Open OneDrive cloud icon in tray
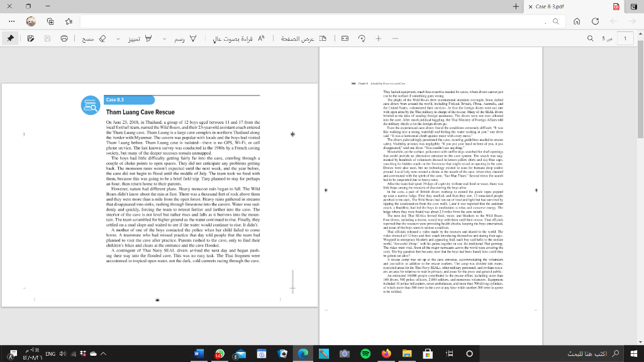The width and height of the screenshot is (644, 362). pyautogui.click(x=94, y=353)
